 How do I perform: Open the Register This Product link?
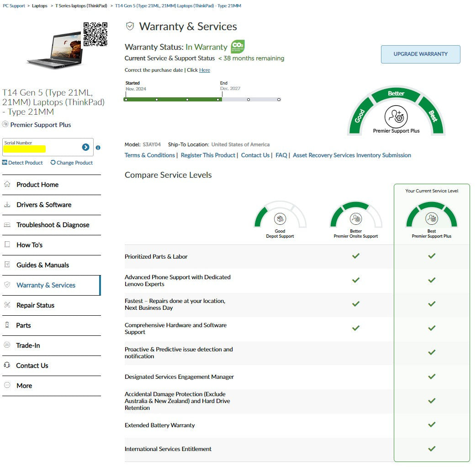[x=208, y=155]
